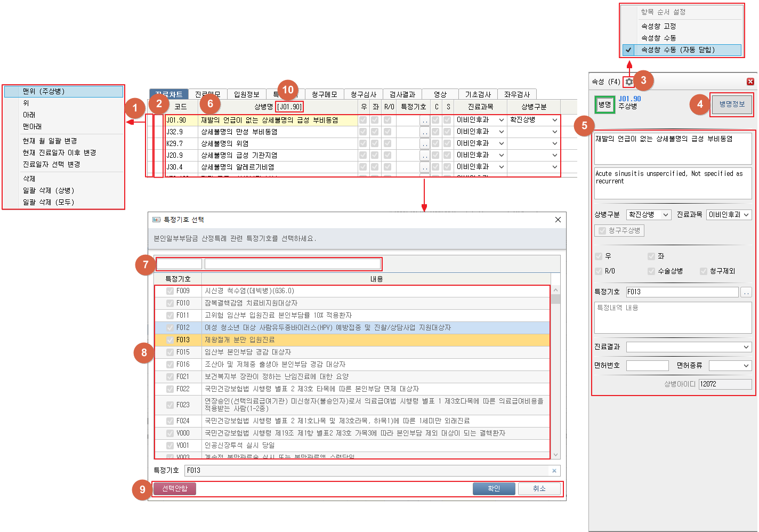Clear the 특정기호 F013 field with x icon
Image resolution: width=759 pixels, height=532 pixels.
tap(554, 471)
